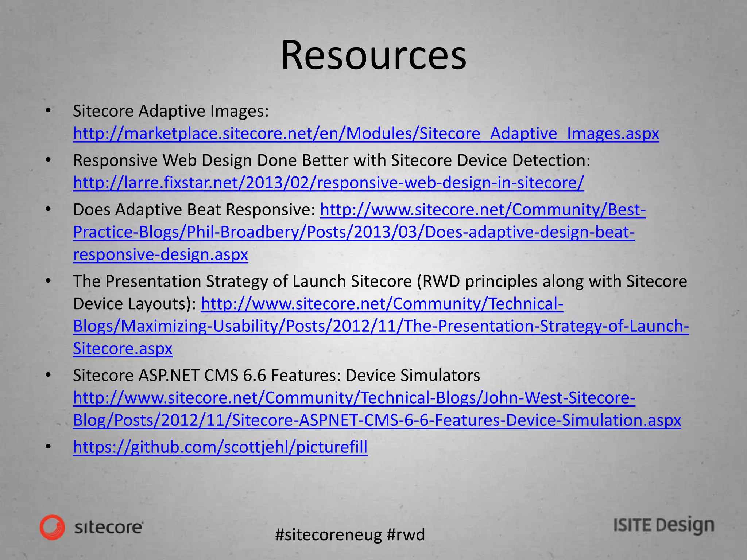The width and height of the screenshot is (747, 560).
Task: Open the marketplace Sitecore Adaptive Images link
Action: 366,133
